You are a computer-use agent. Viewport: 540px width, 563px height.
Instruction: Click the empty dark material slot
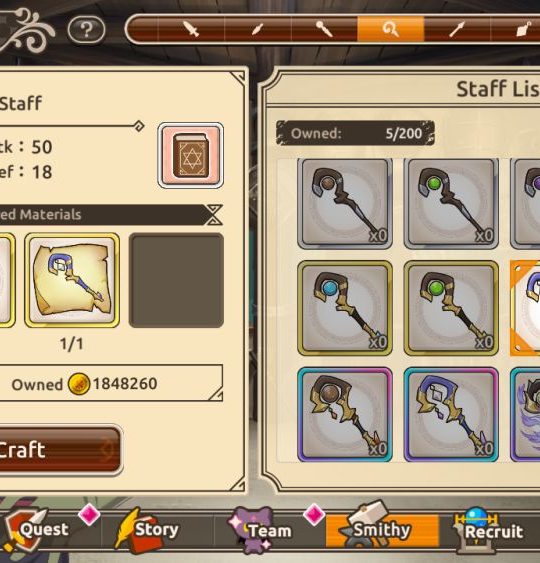coord(176,280)
